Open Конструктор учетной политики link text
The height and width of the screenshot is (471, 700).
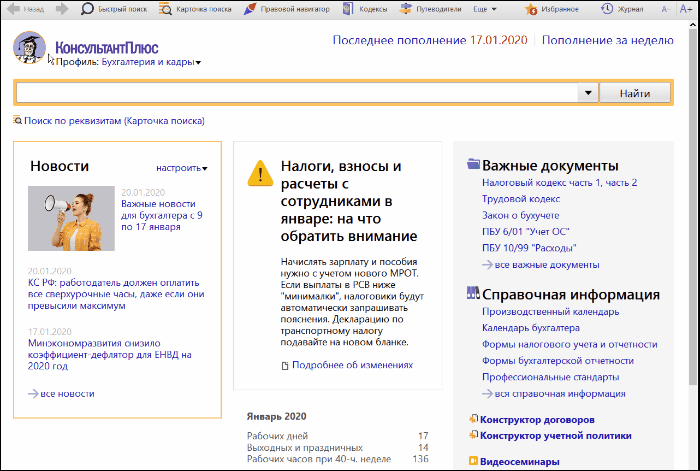pyautogui.click(x=556, y=435)
